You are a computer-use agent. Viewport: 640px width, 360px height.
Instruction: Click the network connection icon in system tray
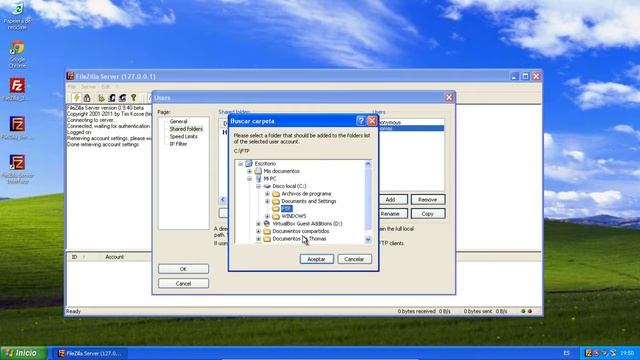click(x=604, y=353)
